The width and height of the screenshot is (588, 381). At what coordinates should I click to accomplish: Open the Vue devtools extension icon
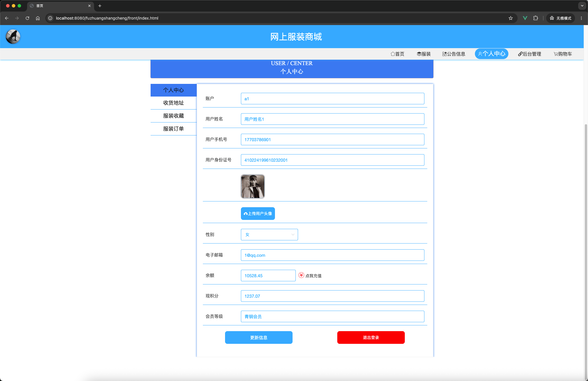tap(525, 18)
